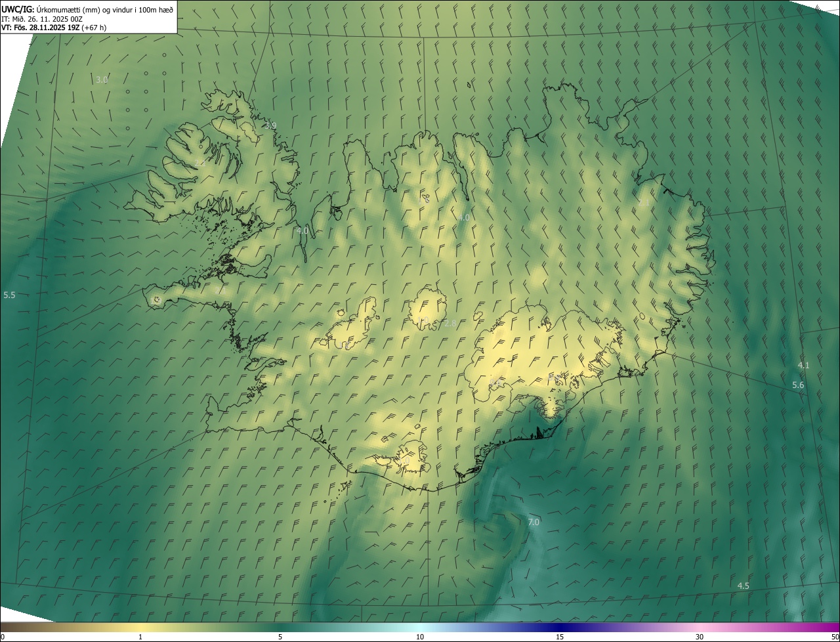The image size is (840, 642).
Task: Click the '4.5' value label over the ocean
Action: pos(744,586)
